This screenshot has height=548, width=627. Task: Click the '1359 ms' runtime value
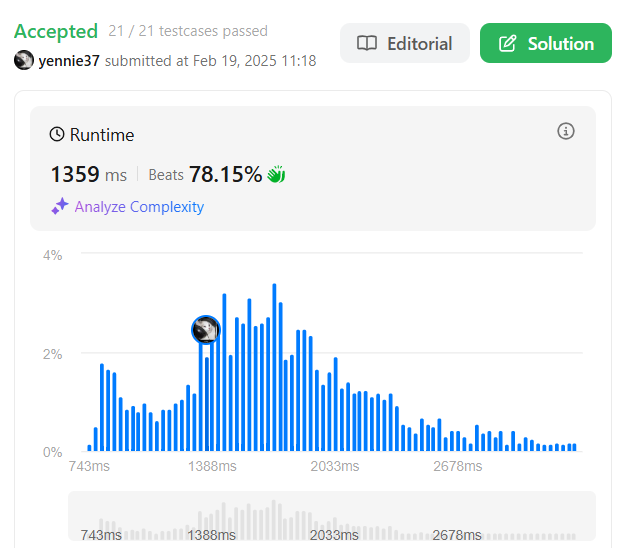click(x=89, y=174)
